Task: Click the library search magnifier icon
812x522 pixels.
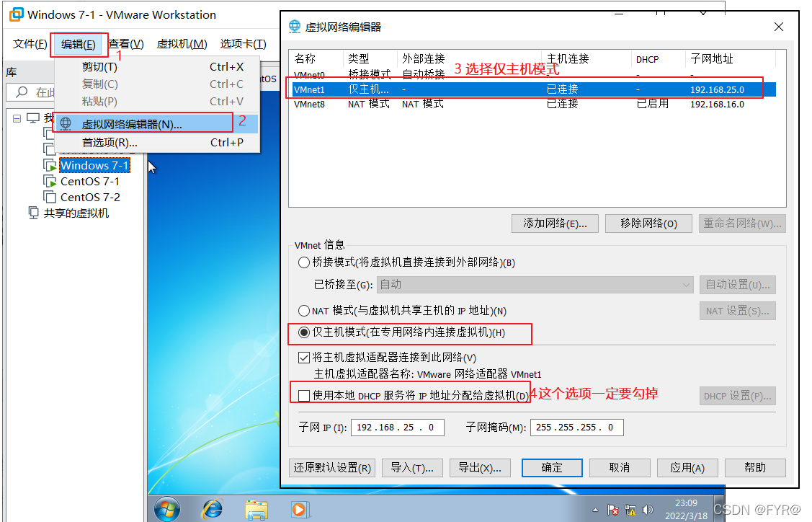Action: (21, 92)
